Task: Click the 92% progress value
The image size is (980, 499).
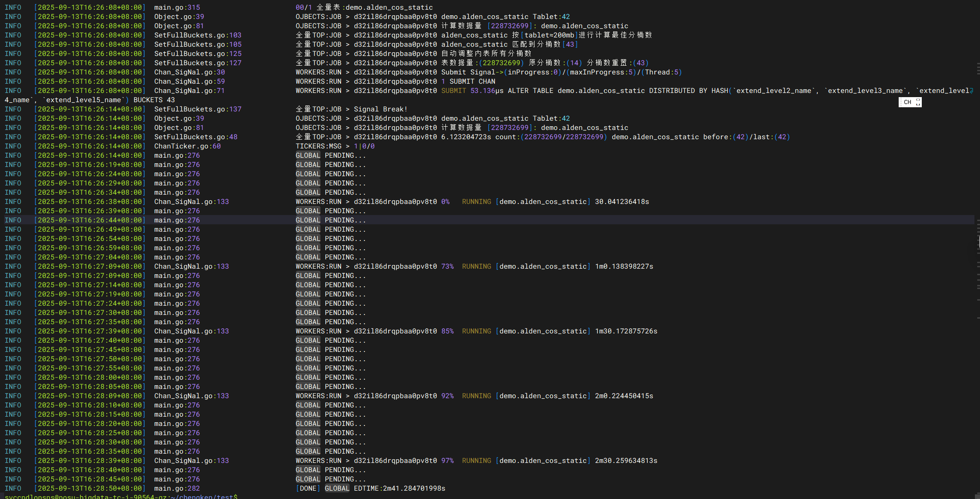Action: click(x=447, y=396)
